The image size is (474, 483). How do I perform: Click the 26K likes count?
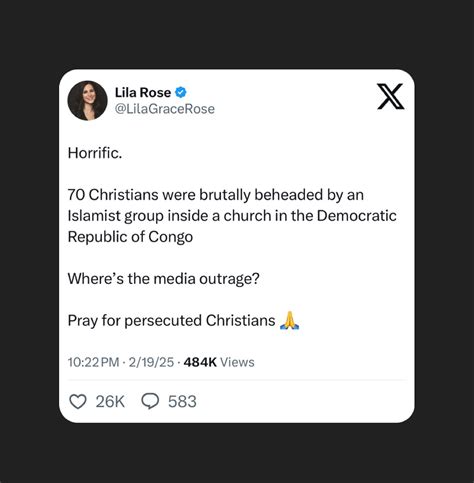coord(110,401)
